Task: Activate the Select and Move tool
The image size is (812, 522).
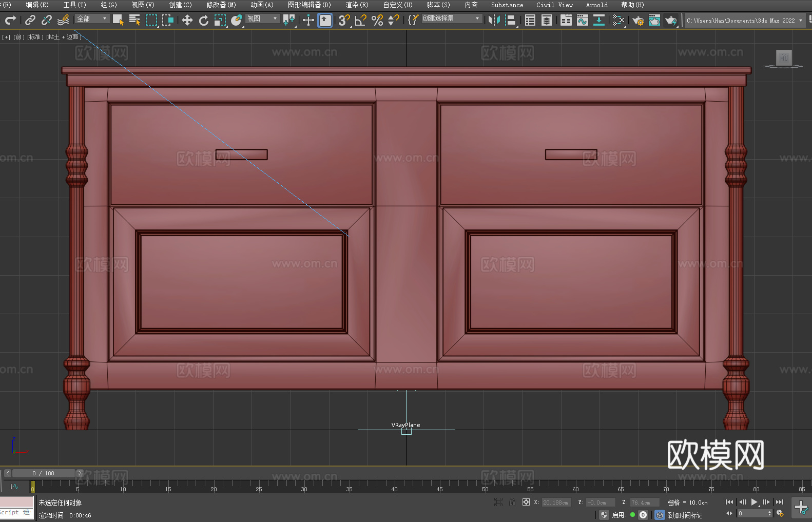Action: [187, 20]
